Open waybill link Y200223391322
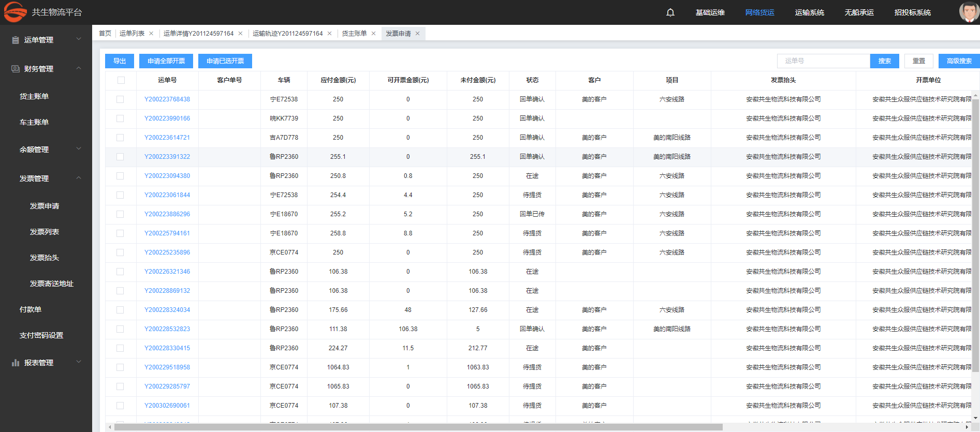 [x=167, y=157]
